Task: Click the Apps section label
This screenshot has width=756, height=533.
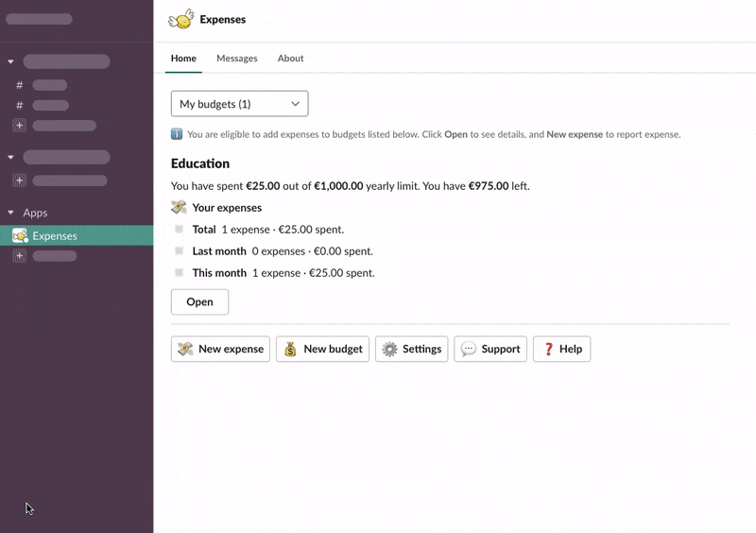Action: point(35,213)
